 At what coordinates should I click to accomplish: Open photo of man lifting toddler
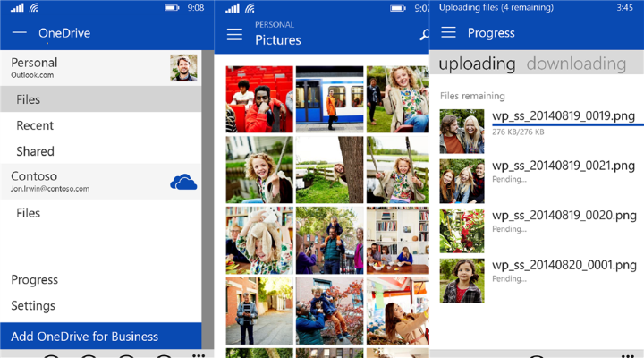click(329, 311)
